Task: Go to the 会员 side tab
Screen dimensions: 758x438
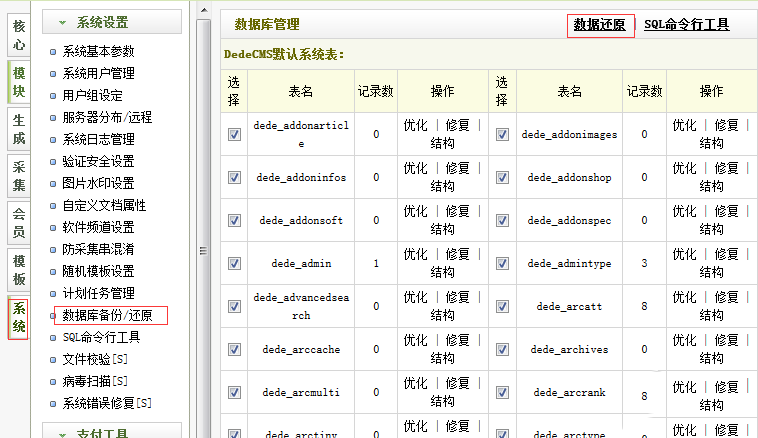Action: [19, 224]
